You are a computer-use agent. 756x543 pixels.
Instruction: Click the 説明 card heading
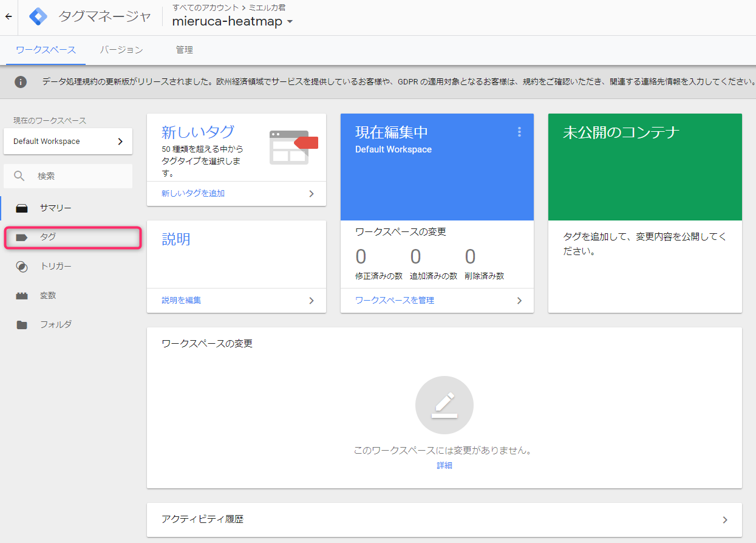tap(176, 239)
